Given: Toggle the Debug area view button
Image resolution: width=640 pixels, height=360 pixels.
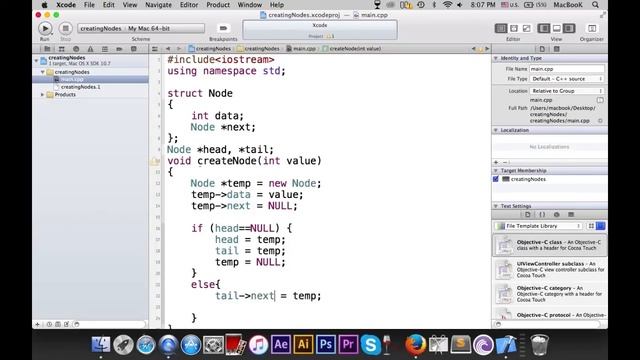Looking at the screenshot, I should [556, 28].
